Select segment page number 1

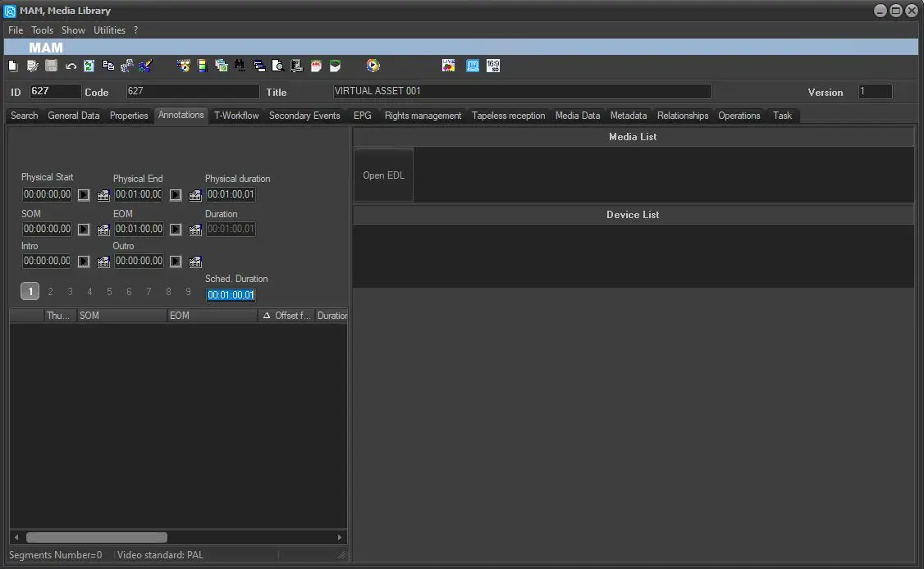tap(30, 291)
